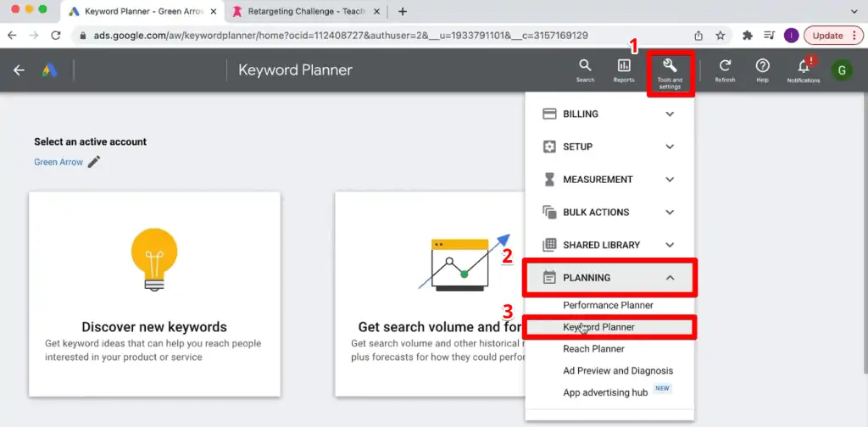The width and height of the screenshot is (868, 427).
Task: Reload the page with browser reload icon
Action: (x=55, y=36)
